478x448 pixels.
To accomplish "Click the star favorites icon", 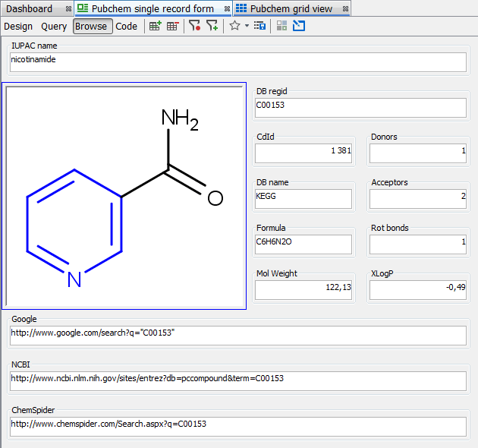I will pyautogui.click(x=234, y=26).
